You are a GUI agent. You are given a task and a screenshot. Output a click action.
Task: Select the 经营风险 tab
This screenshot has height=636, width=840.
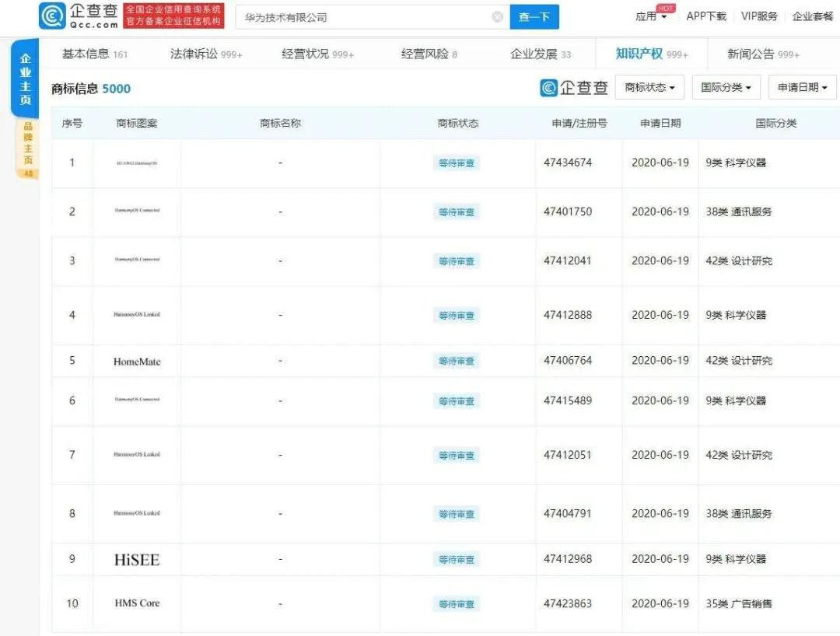[429, 54]
